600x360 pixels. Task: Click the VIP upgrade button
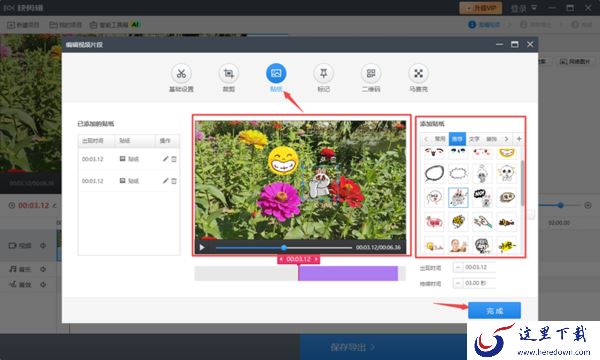[480, 8]
